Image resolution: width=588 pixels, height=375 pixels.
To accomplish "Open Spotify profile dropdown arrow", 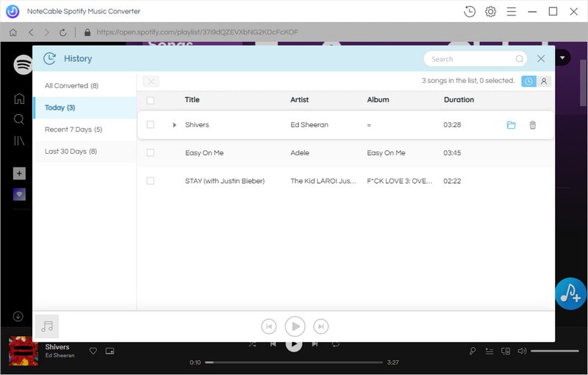I will 562,58.
